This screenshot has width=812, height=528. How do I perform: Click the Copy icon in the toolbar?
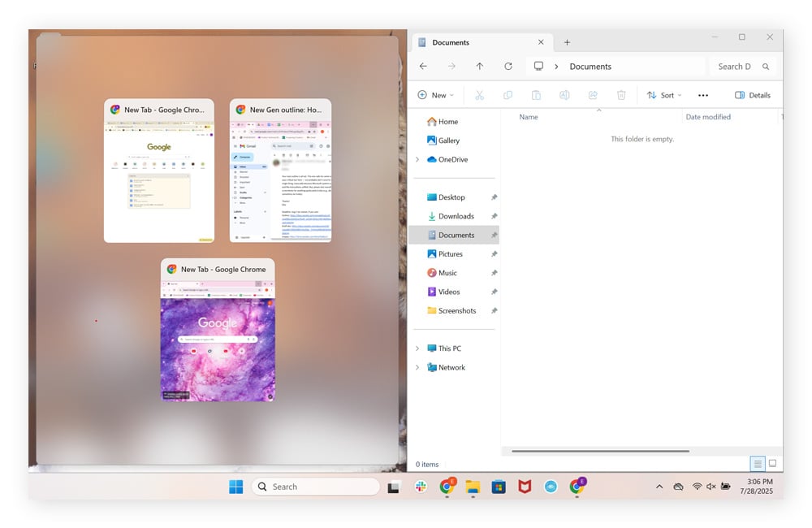point(508,95)
